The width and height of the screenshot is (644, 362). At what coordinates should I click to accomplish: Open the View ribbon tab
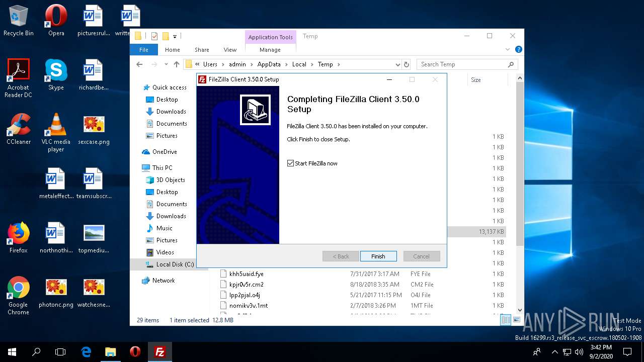(x=230, y=50)
